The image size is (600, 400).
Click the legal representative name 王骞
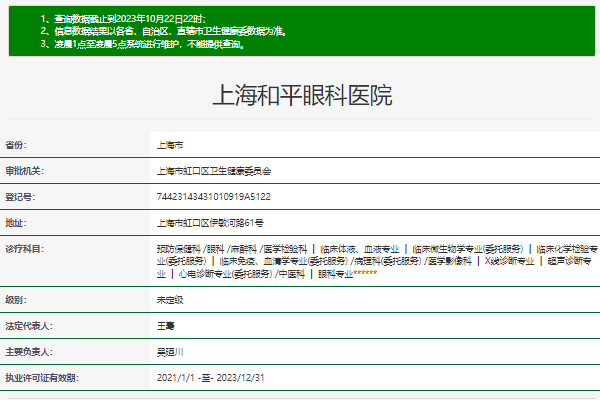click(166, 326)
